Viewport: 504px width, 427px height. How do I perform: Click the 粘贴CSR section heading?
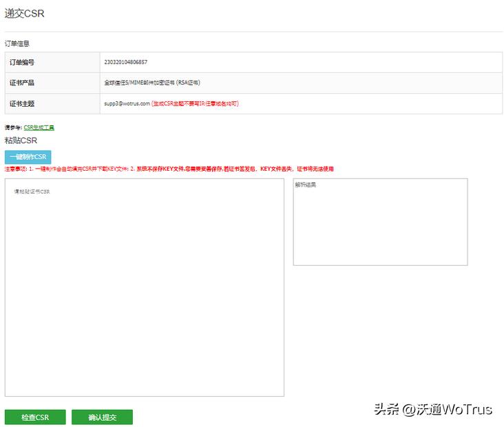point(21,140)
